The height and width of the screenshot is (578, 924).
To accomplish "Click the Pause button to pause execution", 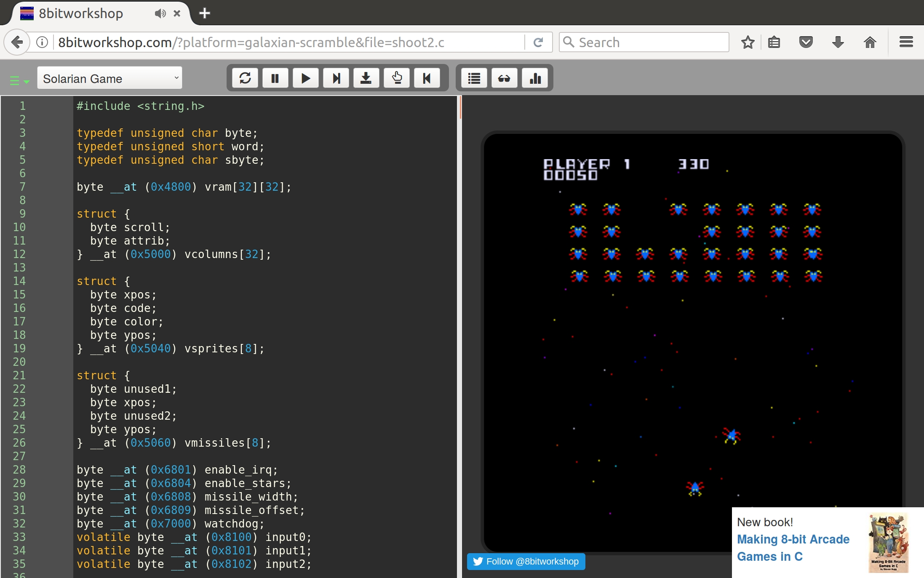I will 275,79.
